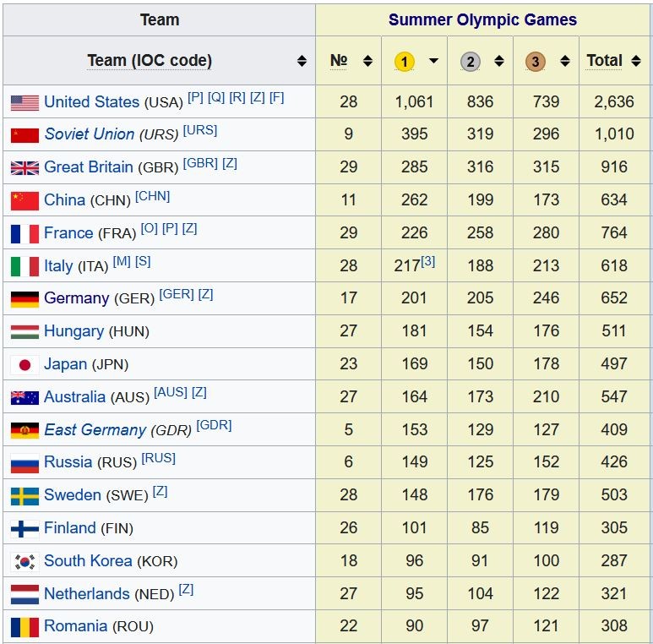Viewport: 653px width, 644px height.
Task: Sort by number of games column arrows
Action: coord(367,61)
